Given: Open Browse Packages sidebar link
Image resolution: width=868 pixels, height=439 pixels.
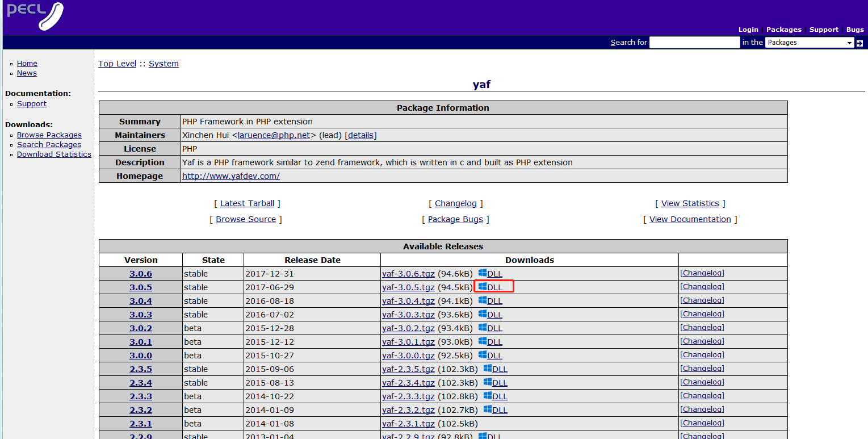Looking at the screenshot, I should [49, 135].
